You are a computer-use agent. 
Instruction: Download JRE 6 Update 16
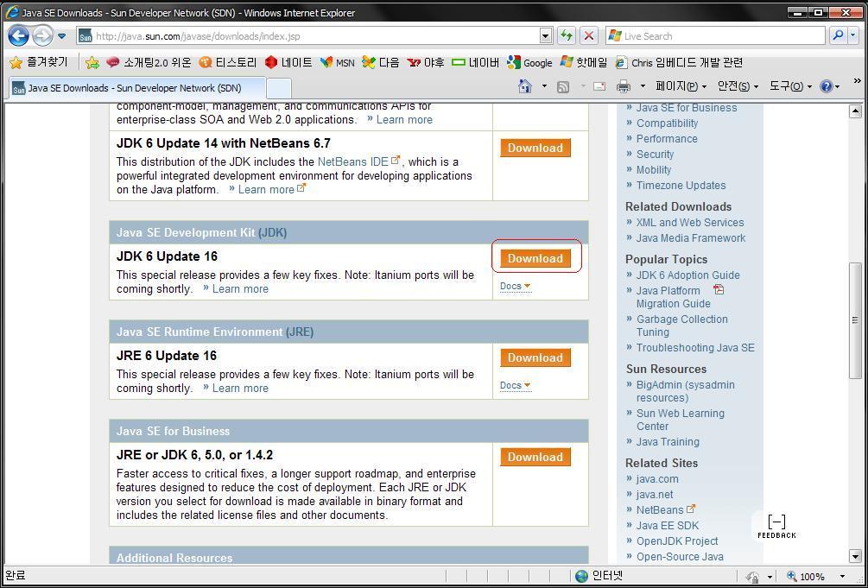coord(535,357)
